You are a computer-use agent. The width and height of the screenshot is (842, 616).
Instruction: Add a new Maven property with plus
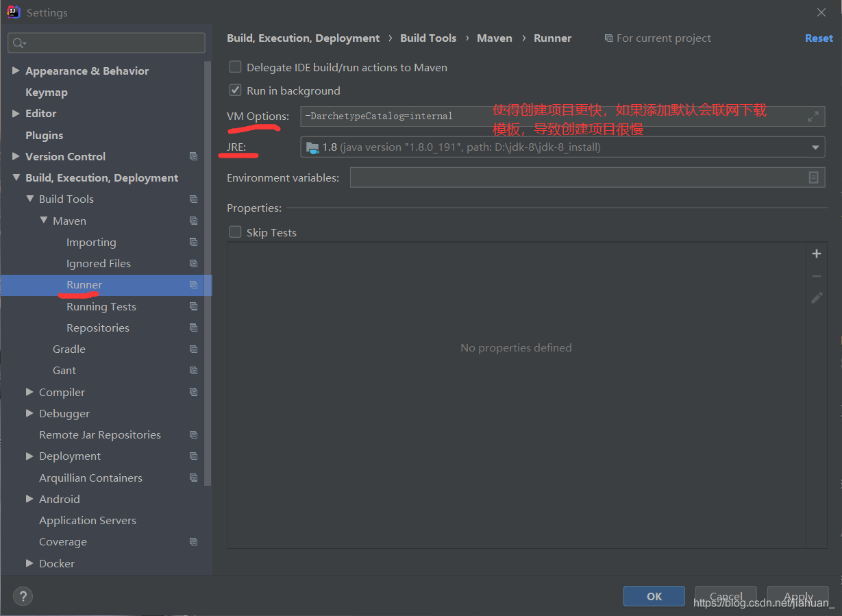click(817, 254)
